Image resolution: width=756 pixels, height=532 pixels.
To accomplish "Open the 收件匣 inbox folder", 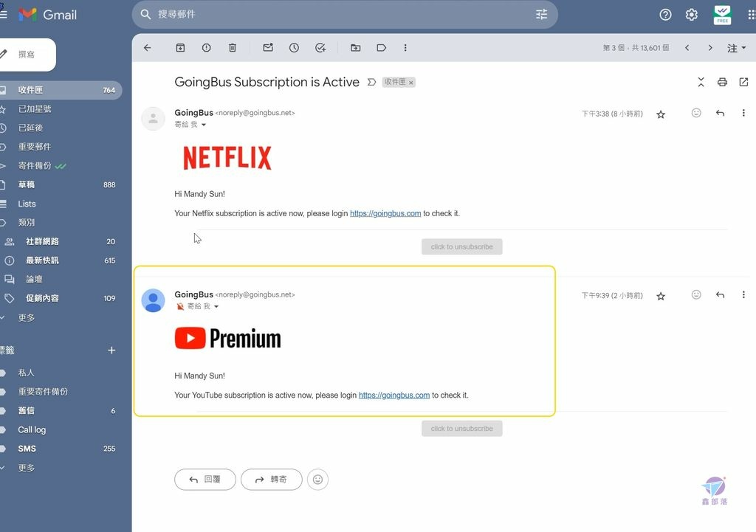I will point(61,90).
